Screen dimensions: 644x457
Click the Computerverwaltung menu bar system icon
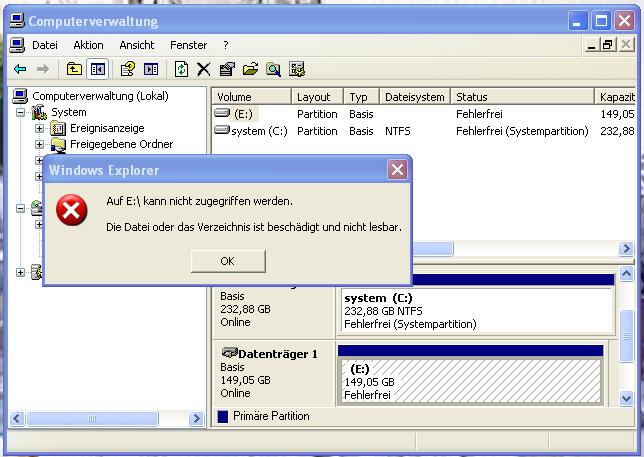tap(17, 45)
